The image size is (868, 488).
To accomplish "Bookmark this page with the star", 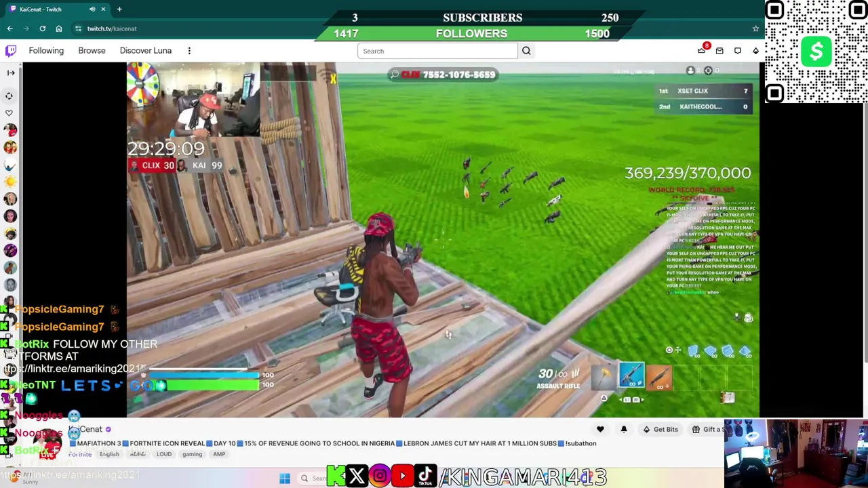I will point(755,28).
